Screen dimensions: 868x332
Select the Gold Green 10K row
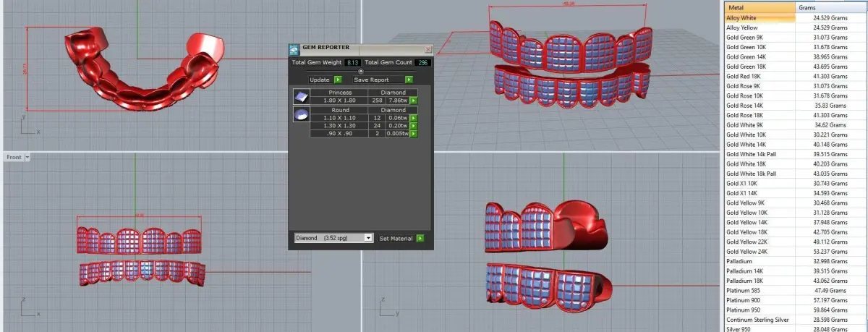796,47
